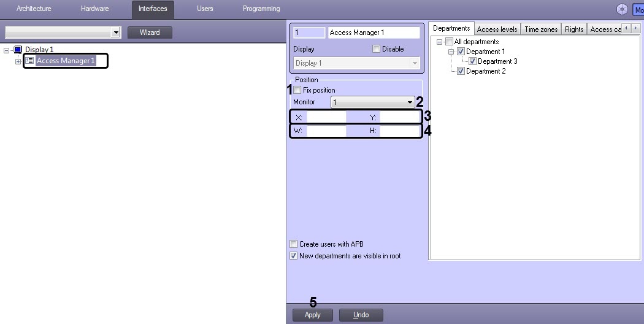Check the All departments checkbox
Image resolution: width=644 pixels, height=324 pixels.
(450, 42)
